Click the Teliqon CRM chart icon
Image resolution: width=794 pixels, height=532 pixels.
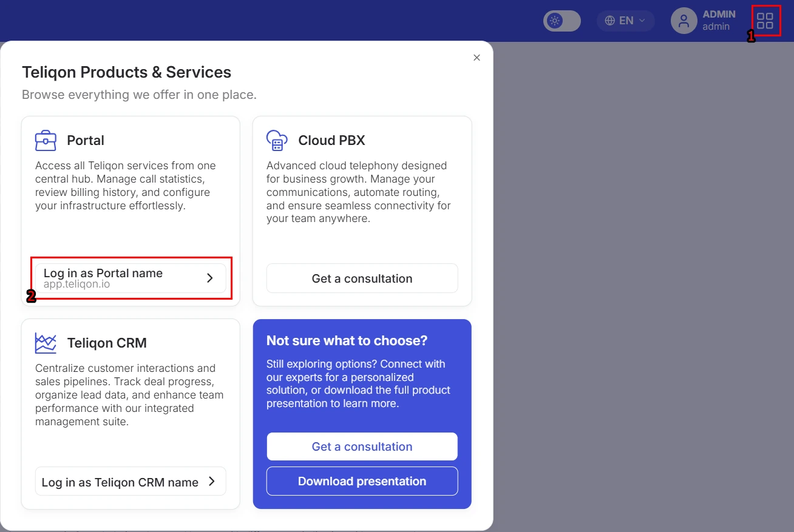click(x=46, y=343)
